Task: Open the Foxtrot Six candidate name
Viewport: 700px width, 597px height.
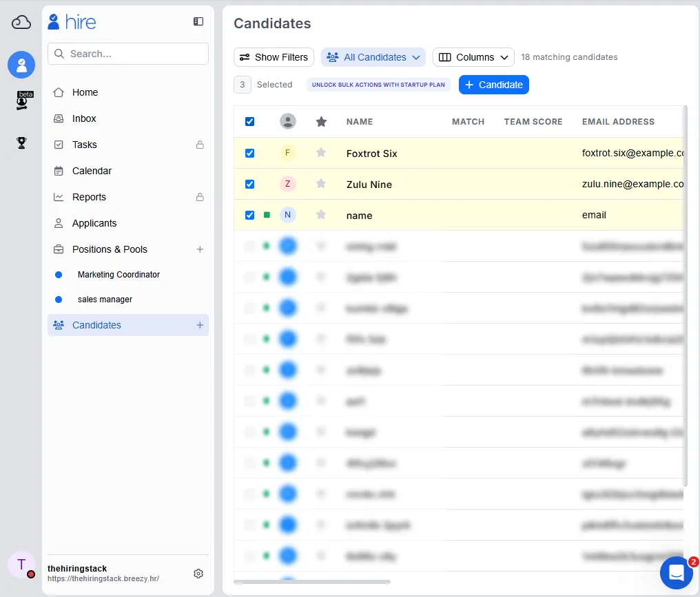Action: pyautogui.click(x=371, y=154)
